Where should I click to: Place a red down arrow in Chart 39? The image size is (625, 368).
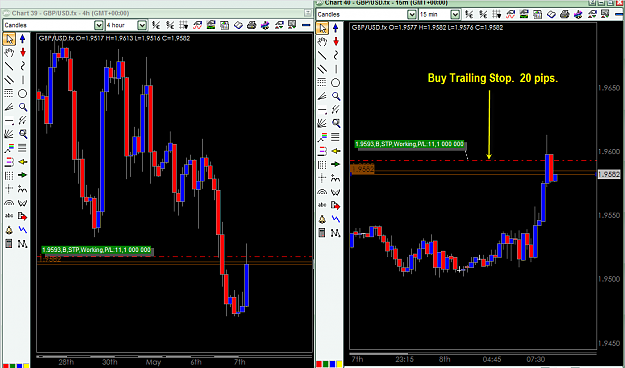pos(22,52)
